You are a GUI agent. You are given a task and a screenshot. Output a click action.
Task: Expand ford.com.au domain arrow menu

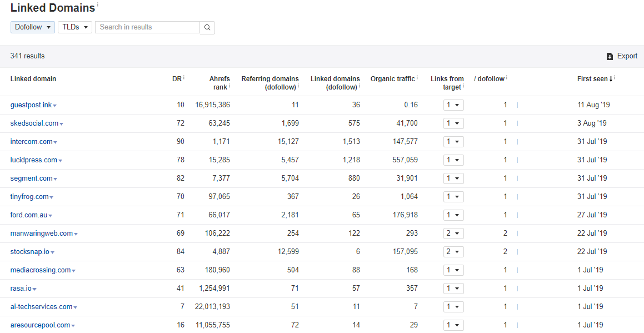pos(51,216)
